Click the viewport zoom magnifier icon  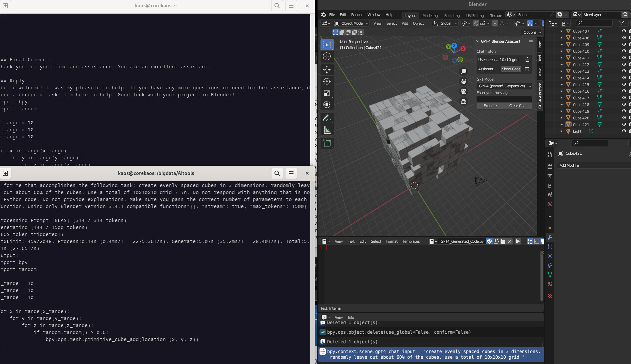(464, 71)
